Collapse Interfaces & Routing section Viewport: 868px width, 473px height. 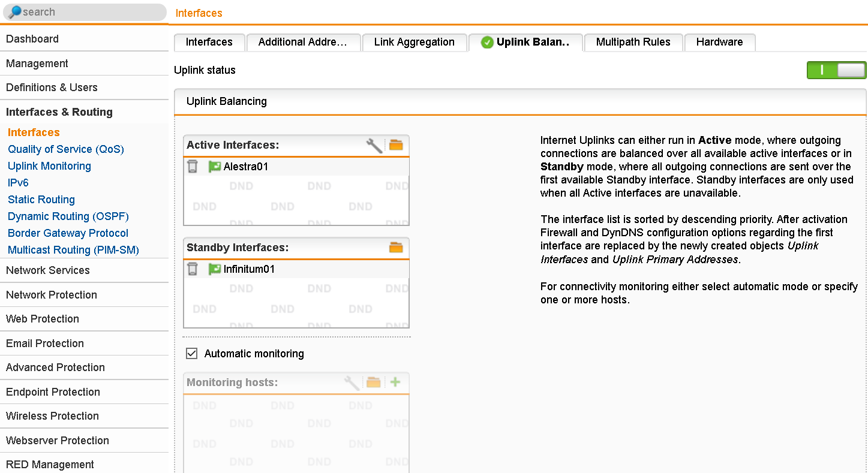84,112
